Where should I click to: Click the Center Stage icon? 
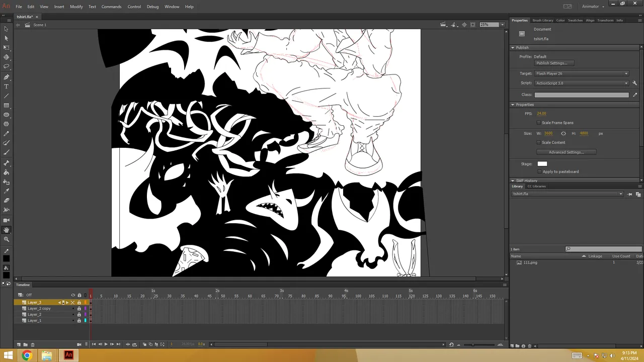point(464,25)
